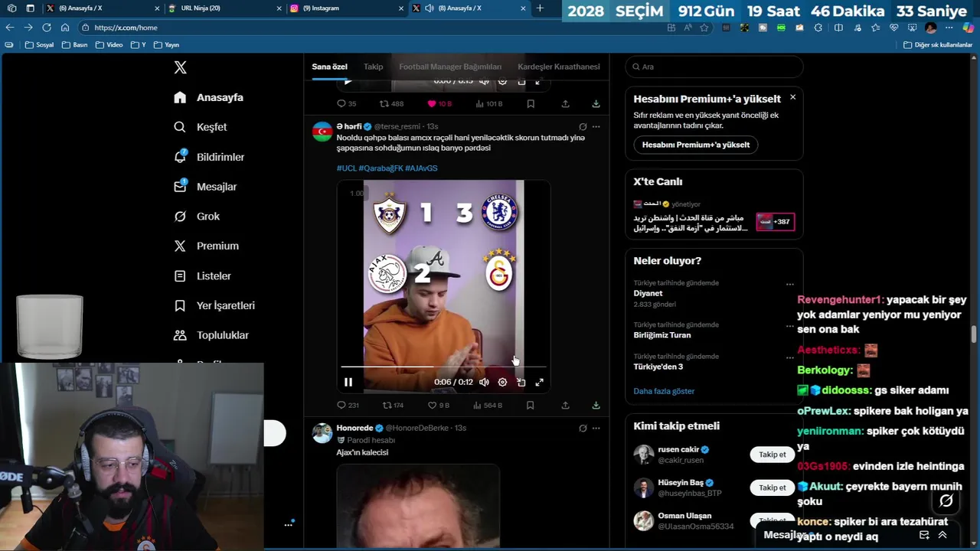This screenshot has height=551, width=980.
Task: Pause the Ə hərfi tweet video
Action: (348, 382)
